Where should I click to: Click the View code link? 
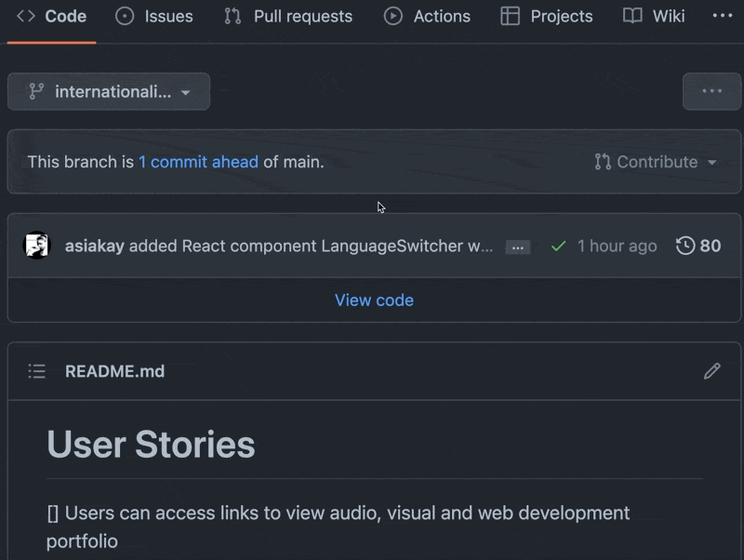pos(374,300)
